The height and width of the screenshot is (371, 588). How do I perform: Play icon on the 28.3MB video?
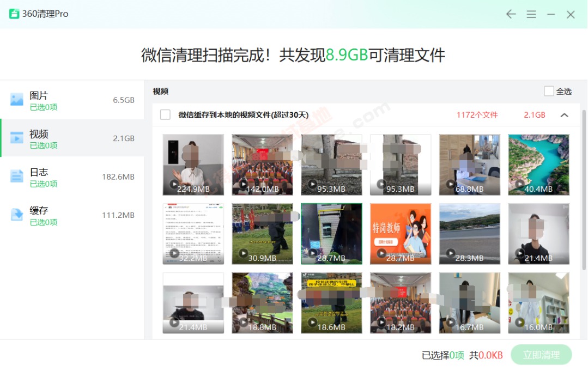point(451,253)
